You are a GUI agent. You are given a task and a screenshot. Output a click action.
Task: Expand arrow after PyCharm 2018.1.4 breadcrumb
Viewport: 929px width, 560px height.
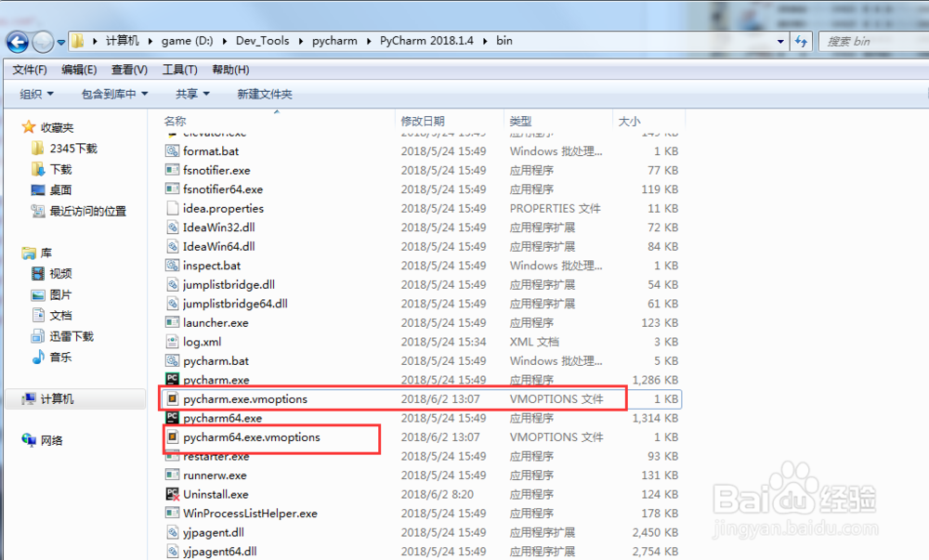pyautogui.click(x=485, y=41)
